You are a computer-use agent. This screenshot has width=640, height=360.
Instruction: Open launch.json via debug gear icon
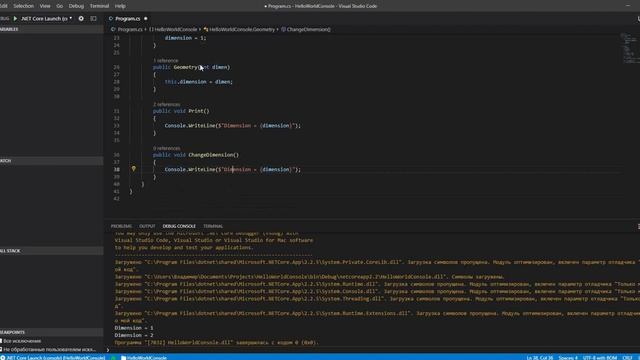tap(81, 18)
